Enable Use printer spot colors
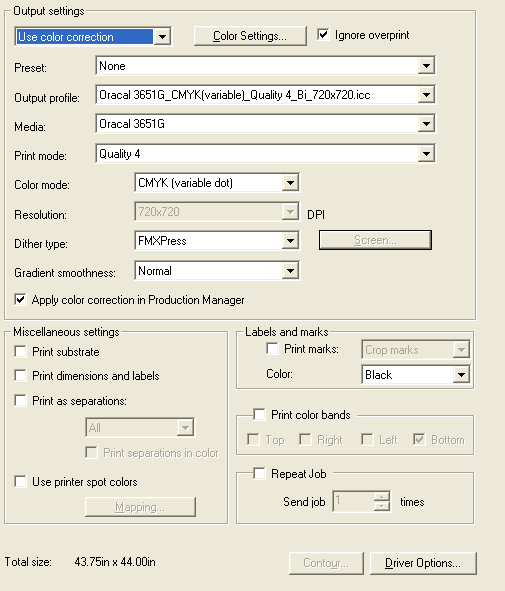Screen dimensions: 505x591 click(x=20, y=482)
